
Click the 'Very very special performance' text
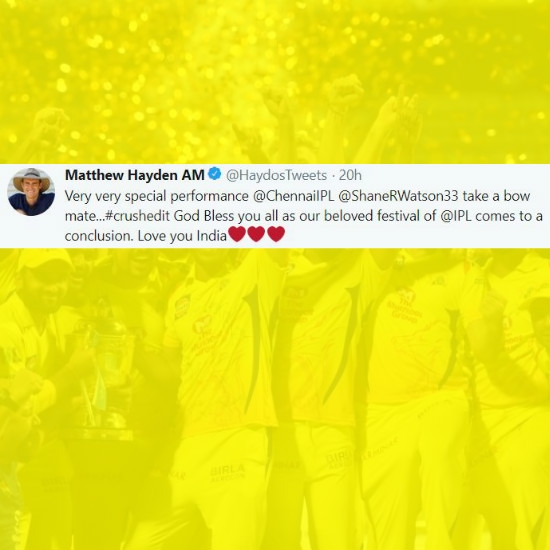157,196
